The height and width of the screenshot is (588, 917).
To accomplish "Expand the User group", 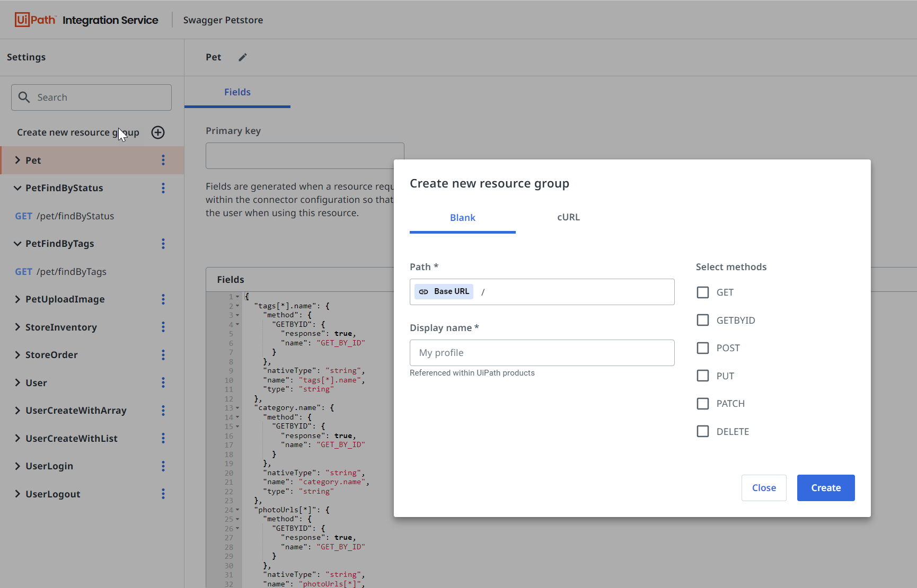I will [17, 382].
